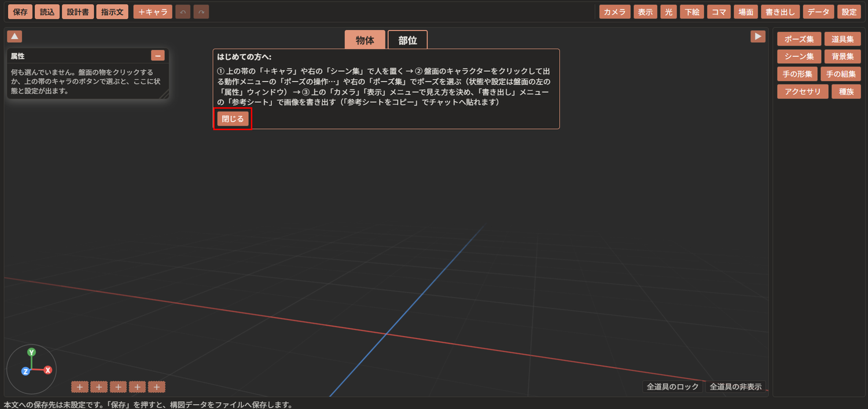Switch to the 物体 tab
Screen dimensions: 868x409
(365, 40)
